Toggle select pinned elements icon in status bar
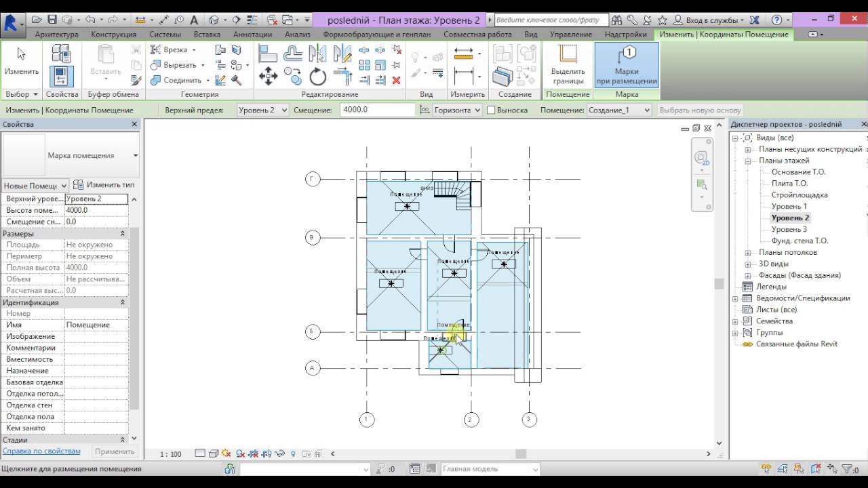 800,469
